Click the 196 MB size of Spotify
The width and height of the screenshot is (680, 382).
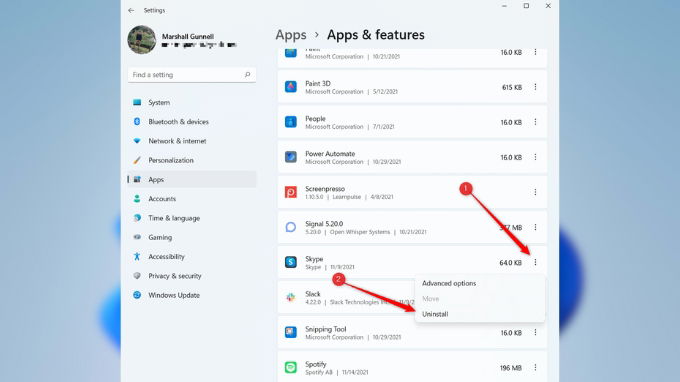coord(510,368)
